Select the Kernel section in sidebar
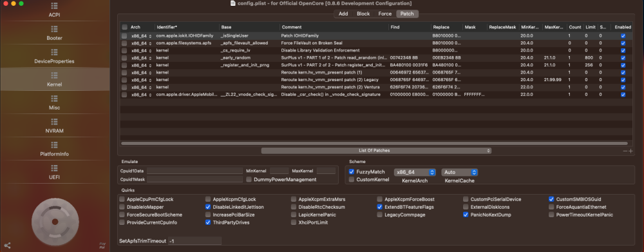The image size is (644, 252). 55,79
